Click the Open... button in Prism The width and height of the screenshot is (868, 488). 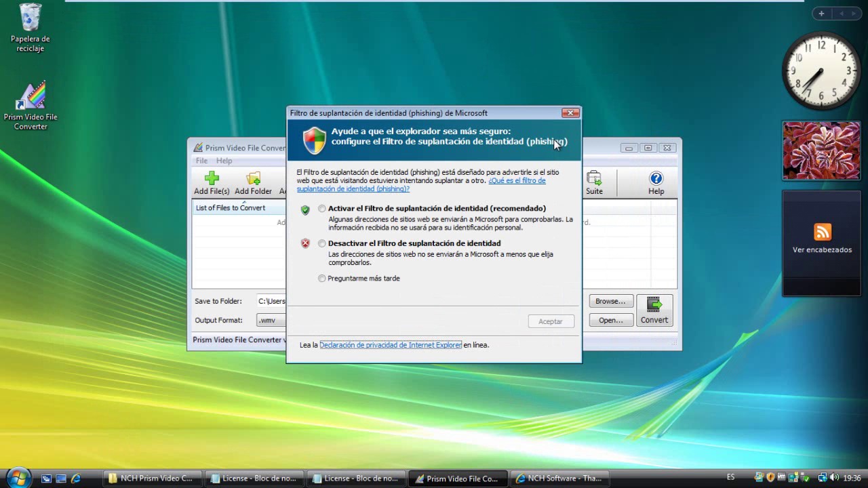[x=610, y=320]
